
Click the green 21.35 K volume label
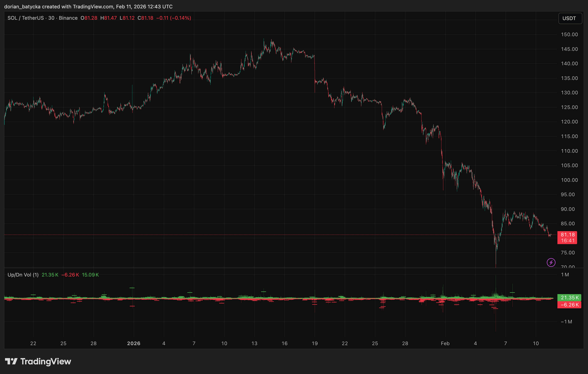click(x=569, y=298)
